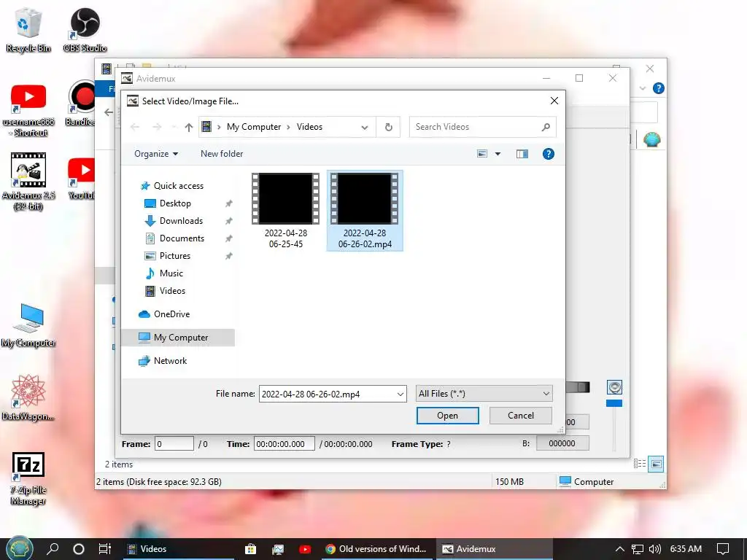Open the notifications action center
Image resolution: width=747 pixels, height=560 pixels.
pyautogui.click(x=723, y=549)
